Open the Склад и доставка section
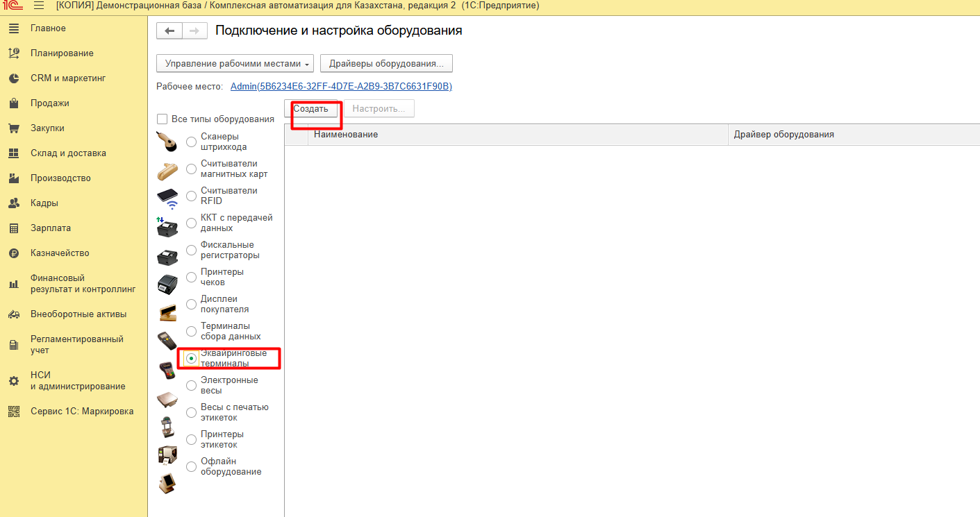Screen dimensions: 980x517 coord(68,153)
